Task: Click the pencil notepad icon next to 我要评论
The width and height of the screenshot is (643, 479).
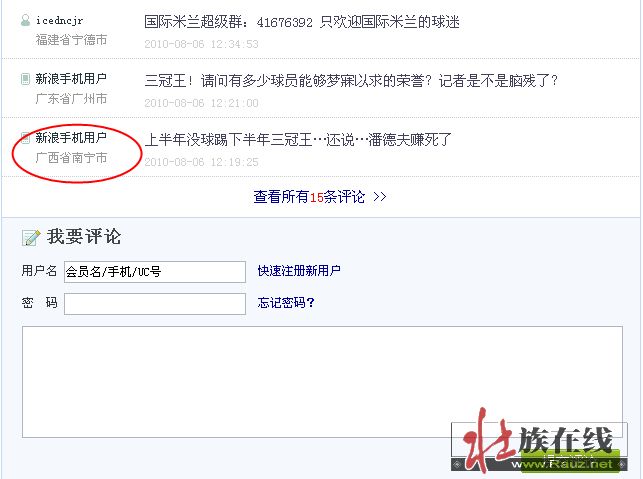Action: pos(31,237)
